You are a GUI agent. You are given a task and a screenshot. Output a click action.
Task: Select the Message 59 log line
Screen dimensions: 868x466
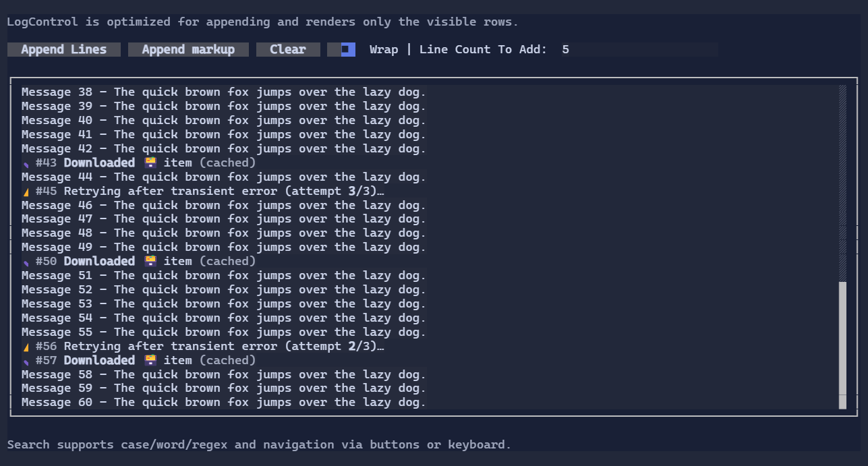pos(224,388)
